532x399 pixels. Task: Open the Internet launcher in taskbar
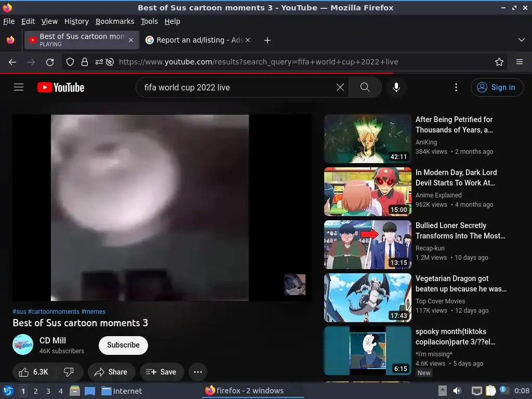click(122, 391)
